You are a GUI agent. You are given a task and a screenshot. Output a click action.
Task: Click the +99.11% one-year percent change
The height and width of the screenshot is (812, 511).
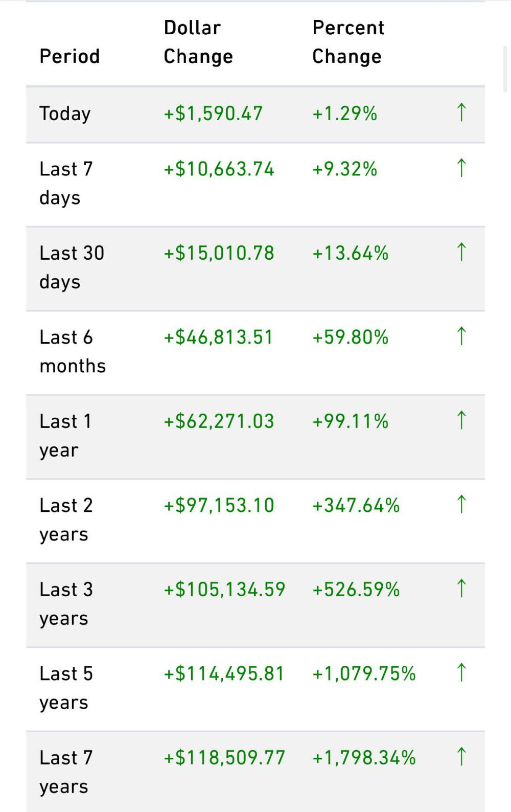click(351, 421)
